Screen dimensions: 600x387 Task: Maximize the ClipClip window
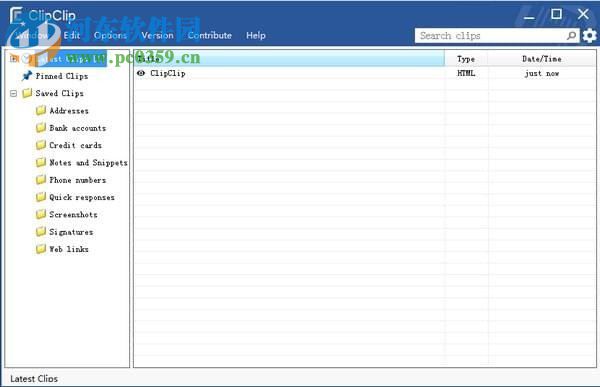click(x=556, y=14)
